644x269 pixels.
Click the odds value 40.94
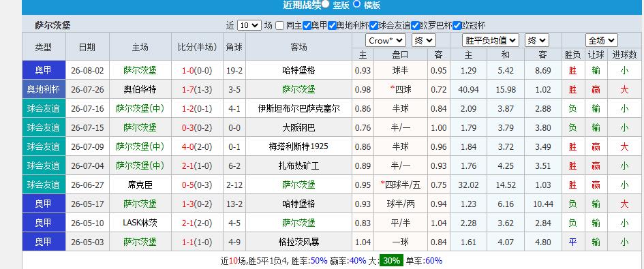tap(469, 89)
